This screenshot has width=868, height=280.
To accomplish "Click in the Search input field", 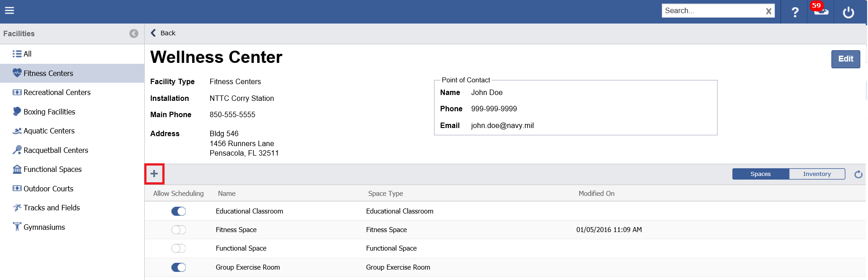I will tap(712, 11).
